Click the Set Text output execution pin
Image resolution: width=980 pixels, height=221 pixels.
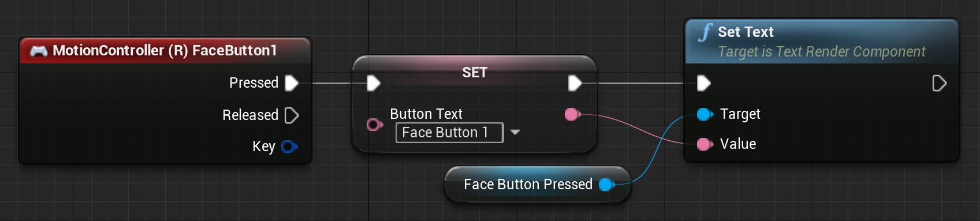[x=940, y=84]
